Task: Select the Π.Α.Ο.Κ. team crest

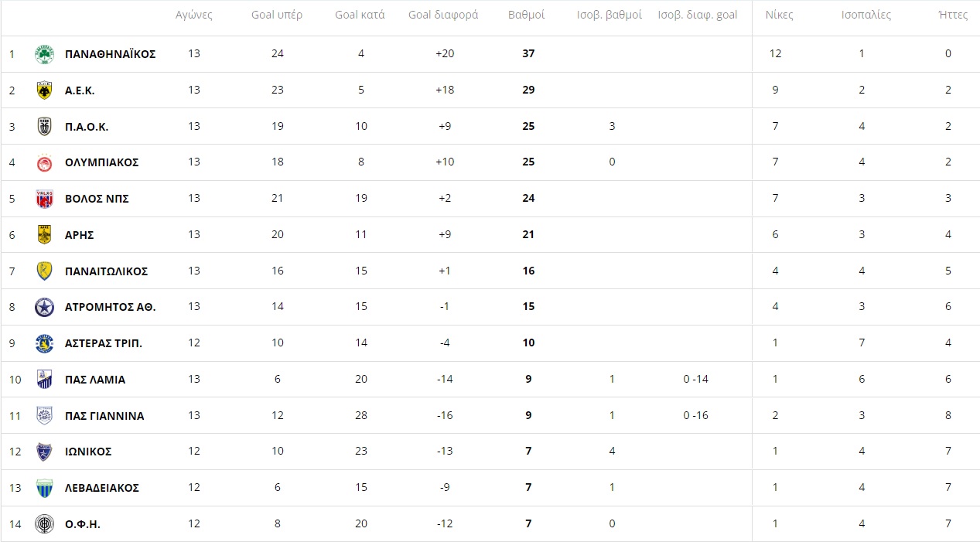Action: click(44, 126)
